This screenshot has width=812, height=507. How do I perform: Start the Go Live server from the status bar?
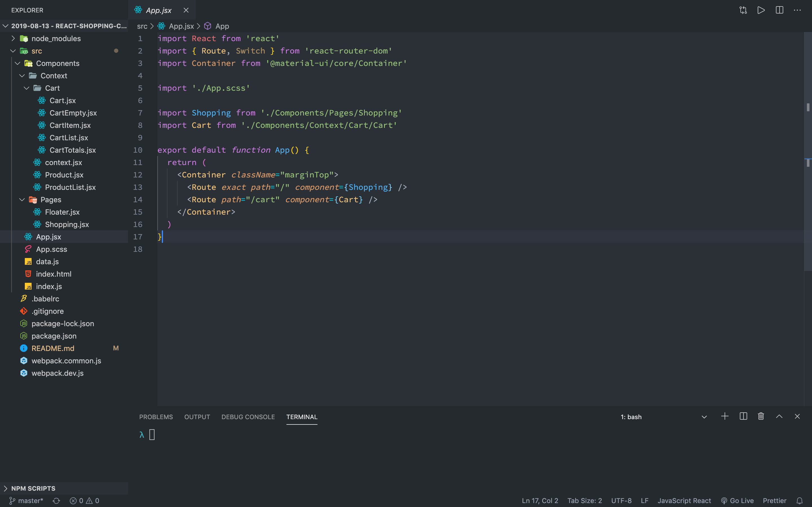[738, 500]
